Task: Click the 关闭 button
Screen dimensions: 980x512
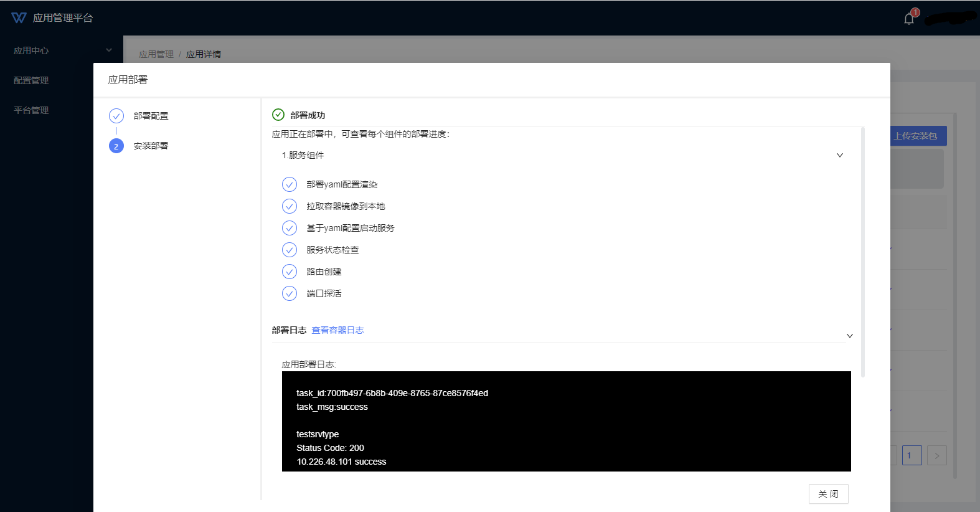Action: tap(828, 494)
